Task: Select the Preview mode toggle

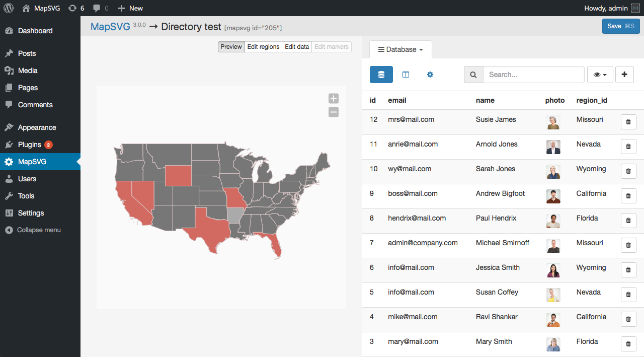Action: (231, 47)
